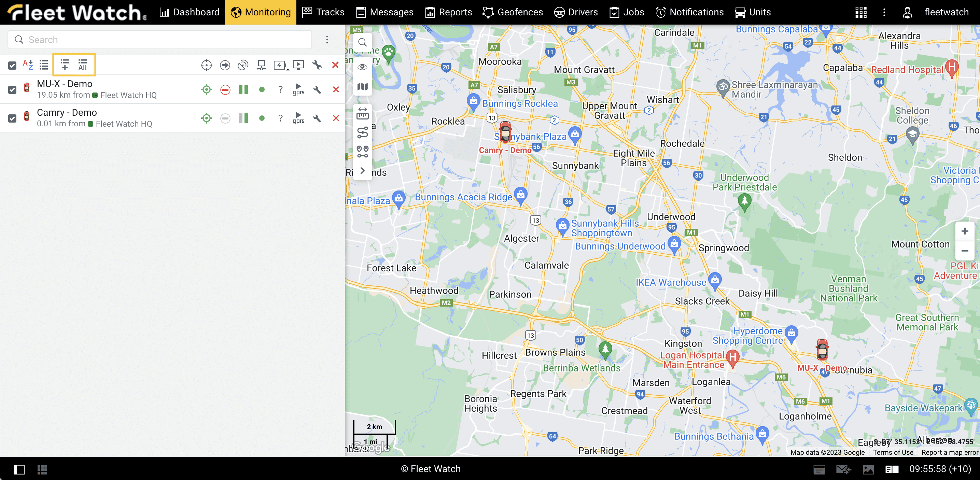
Task: Toggle the map visibility eye icon
Action: (362, 67)
